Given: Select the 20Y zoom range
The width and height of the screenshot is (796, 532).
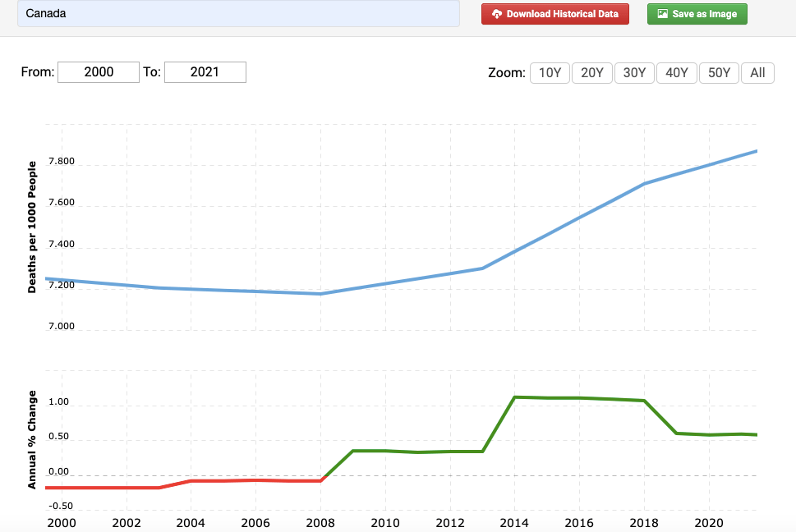Looking at the screenshot, I should coord(591,72).
